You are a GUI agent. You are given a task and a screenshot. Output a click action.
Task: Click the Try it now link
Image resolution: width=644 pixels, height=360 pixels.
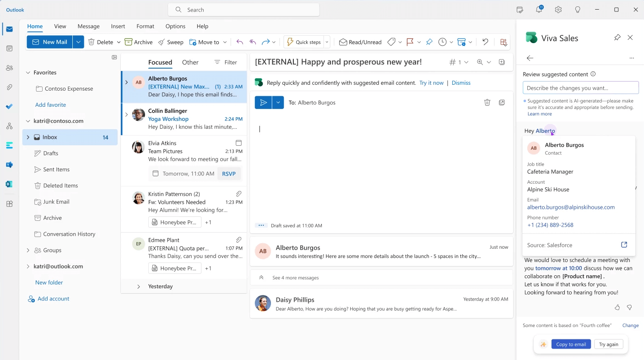pos(431,83)
